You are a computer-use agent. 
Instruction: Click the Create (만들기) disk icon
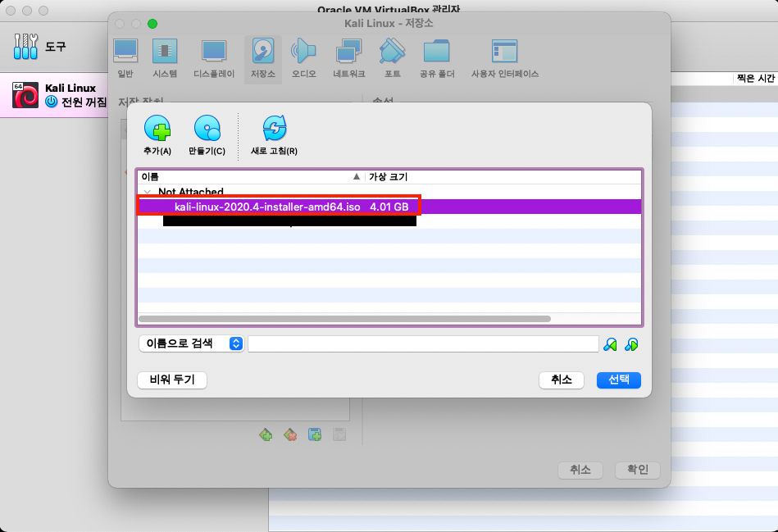[207, 129]
